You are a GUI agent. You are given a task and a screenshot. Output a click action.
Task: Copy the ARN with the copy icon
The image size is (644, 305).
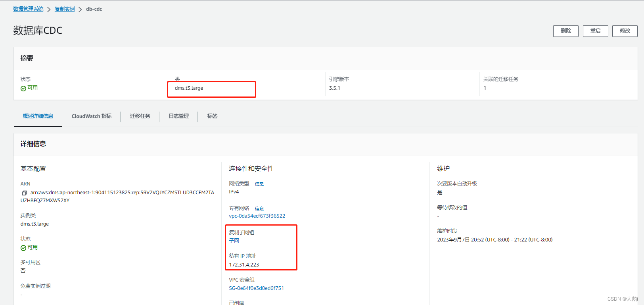24,193
